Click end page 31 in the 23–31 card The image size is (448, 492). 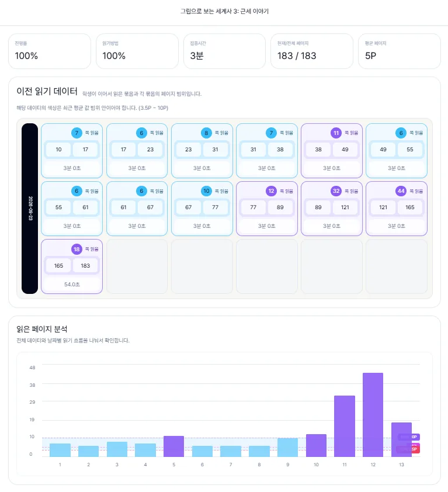215,150
